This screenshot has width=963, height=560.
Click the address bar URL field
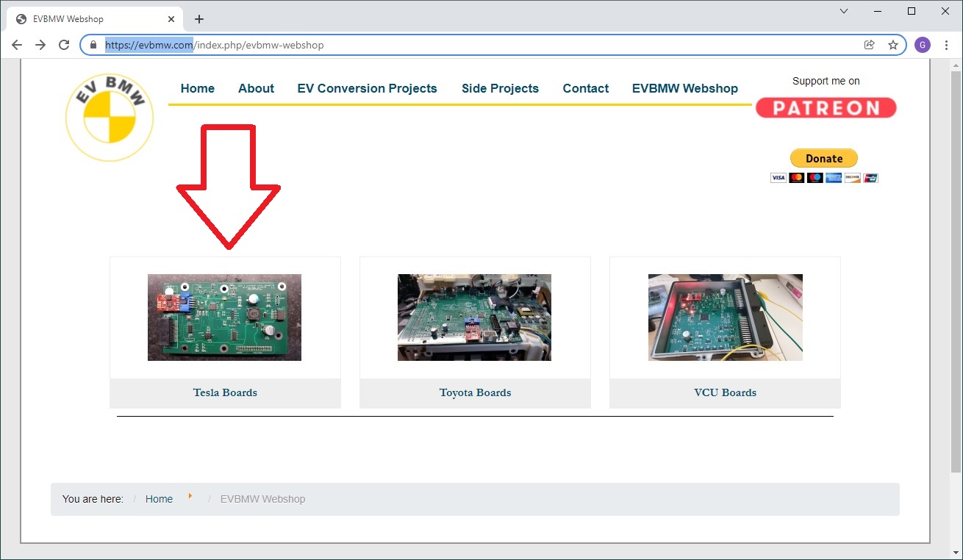(x=478, y=45)
